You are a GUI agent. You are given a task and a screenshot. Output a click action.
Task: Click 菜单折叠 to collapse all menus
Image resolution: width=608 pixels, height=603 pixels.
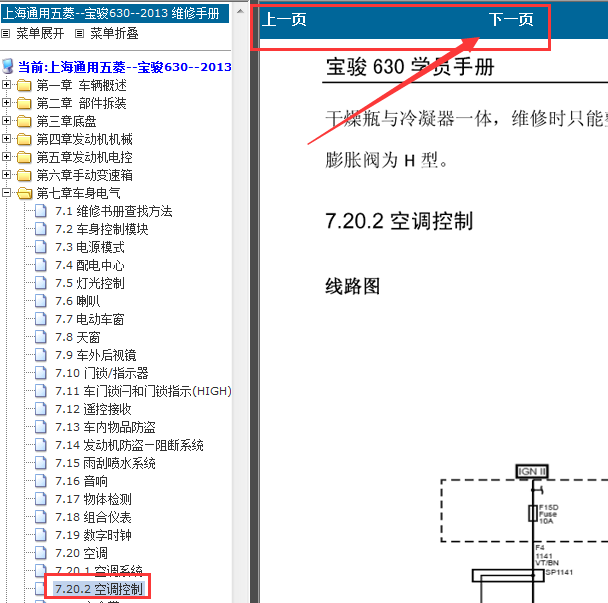pos(114,33)
